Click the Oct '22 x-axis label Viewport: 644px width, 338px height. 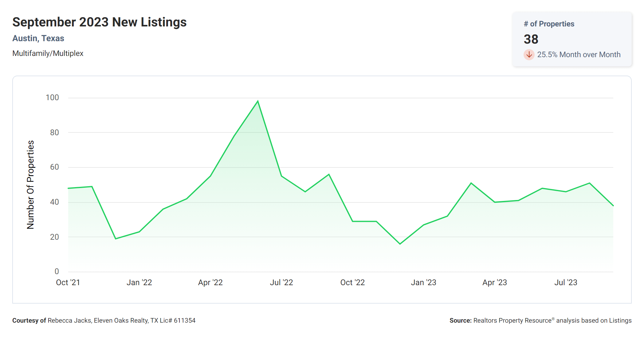coord(352,282)
